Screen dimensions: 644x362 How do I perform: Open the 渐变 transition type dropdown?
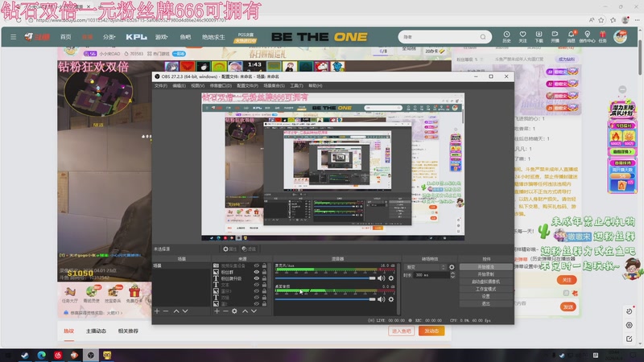coord(425,267)
